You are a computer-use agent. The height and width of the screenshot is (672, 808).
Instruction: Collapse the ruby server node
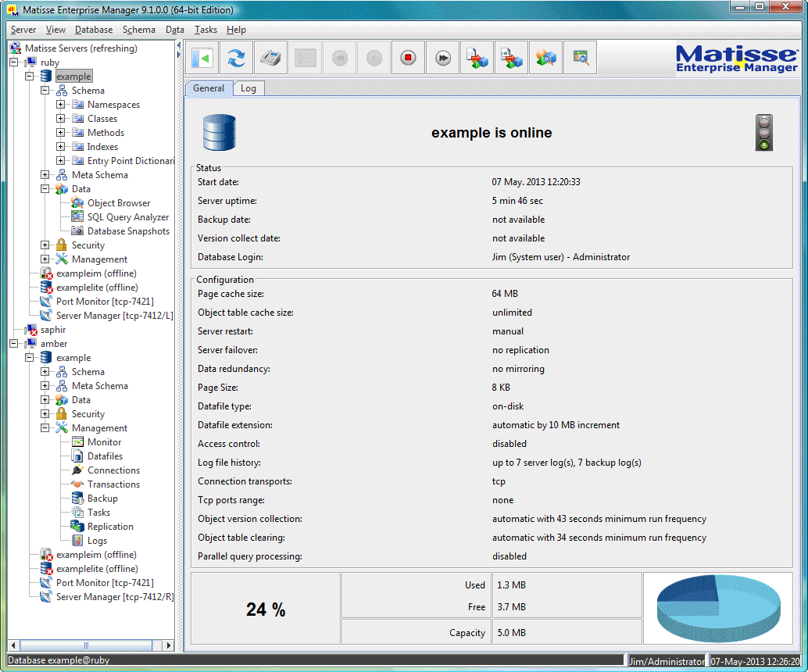[14, 63]
